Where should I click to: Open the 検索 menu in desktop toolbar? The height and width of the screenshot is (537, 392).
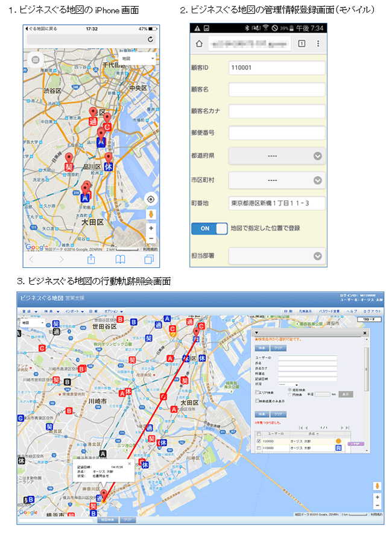click(x=52, y=311)
